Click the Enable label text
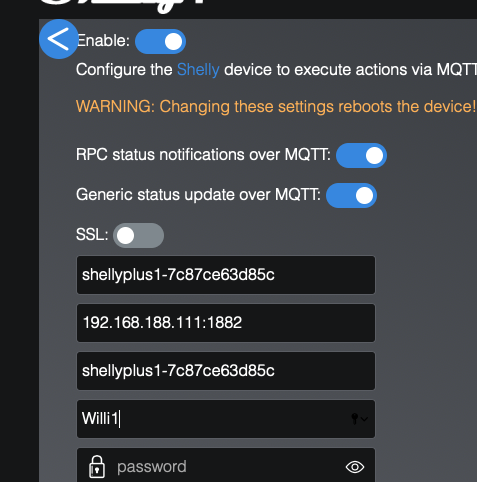The image size is (477, 482). point(103,41)
